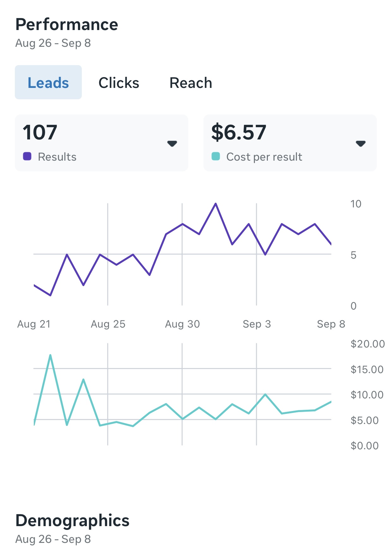Expand the date range Aug 26 - Sep 8
Viewport: 392px width, 559px height.
pos(53,43)
